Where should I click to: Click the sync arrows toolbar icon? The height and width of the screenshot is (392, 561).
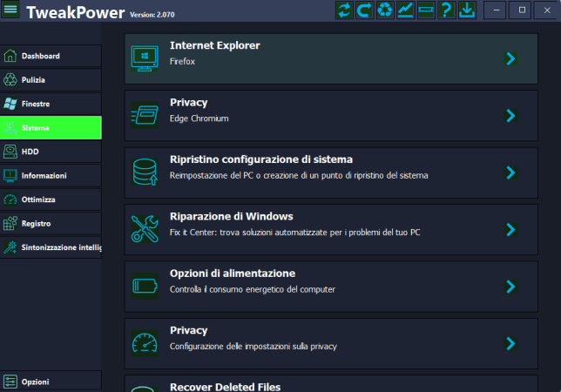(x=344, y=10)
